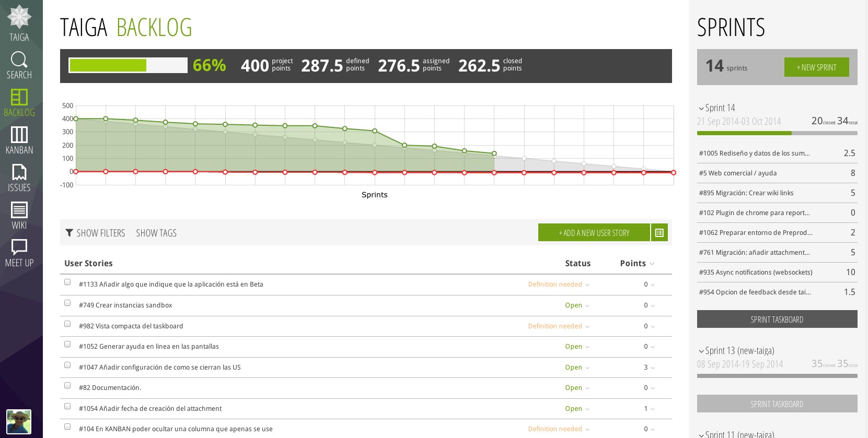Screen dimensions: 868x438
Task: Click the Sprint 14 title link
Action: (720, 108)
